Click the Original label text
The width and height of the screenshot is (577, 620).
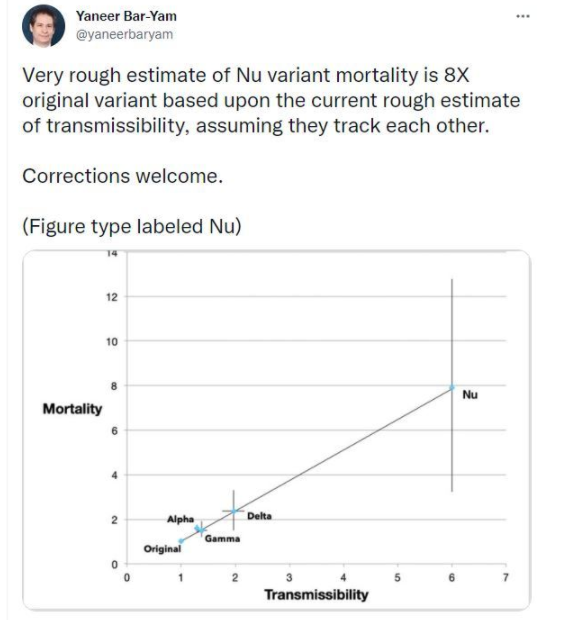[x=162, y=549]
